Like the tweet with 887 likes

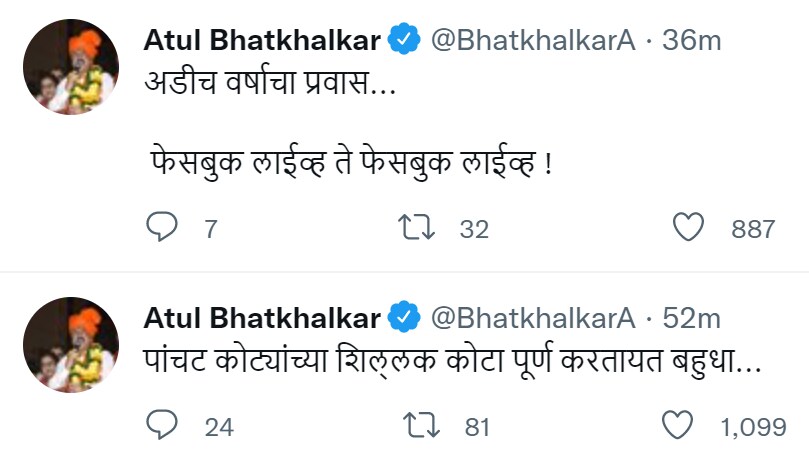pos(688,227)
